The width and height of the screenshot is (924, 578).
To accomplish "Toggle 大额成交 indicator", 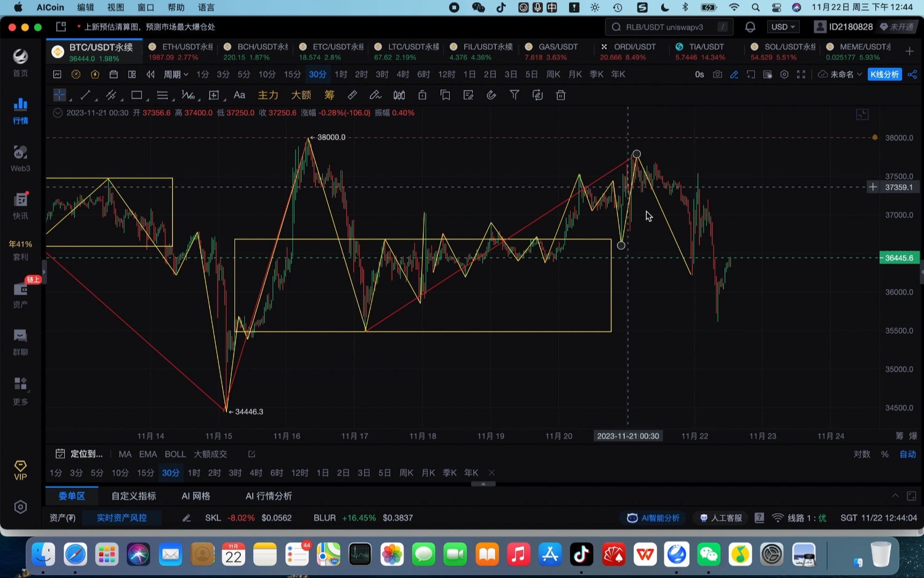I will click(210, 454).
